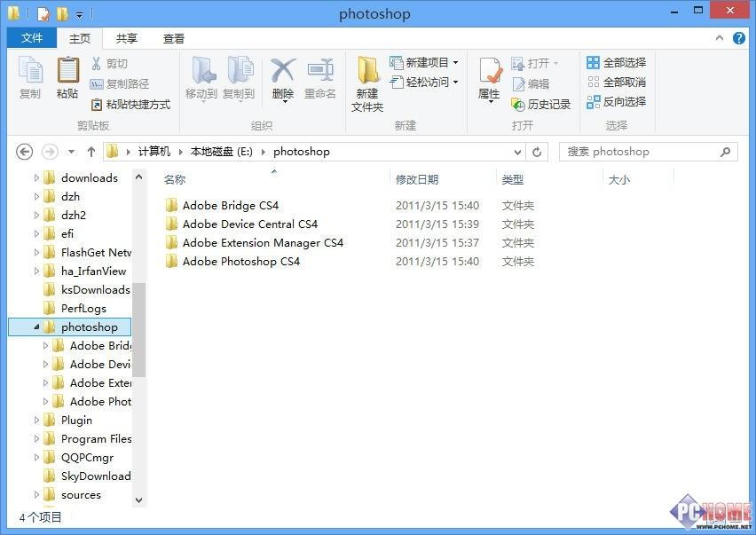This screenshot has height=535, width=756.
Task: Select Adobe Bridge CS4 folder
Action: tap(222, 205)
